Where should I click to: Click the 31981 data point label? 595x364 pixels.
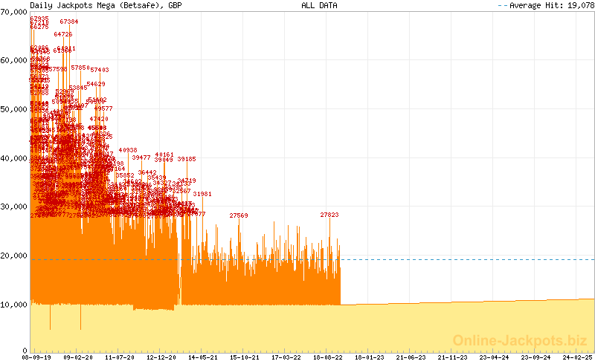tap(202, 194)
